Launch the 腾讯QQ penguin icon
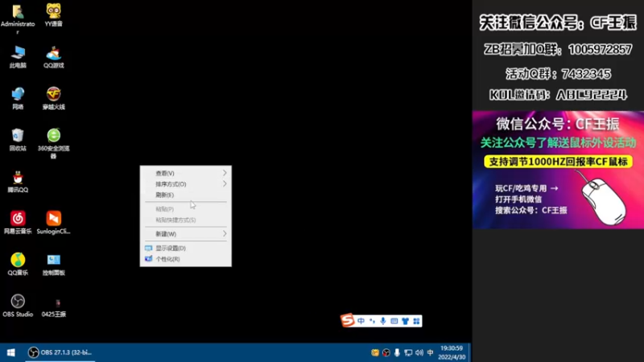Viewport: 644px width, 362px height. point(18,182)
